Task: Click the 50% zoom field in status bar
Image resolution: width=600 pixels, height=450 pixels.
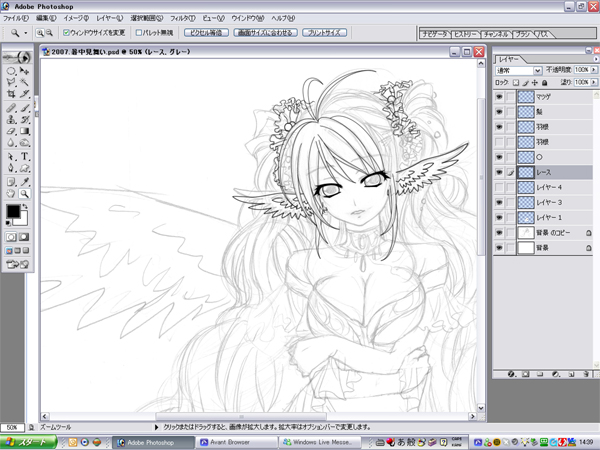Action: [x=12, y=427]
